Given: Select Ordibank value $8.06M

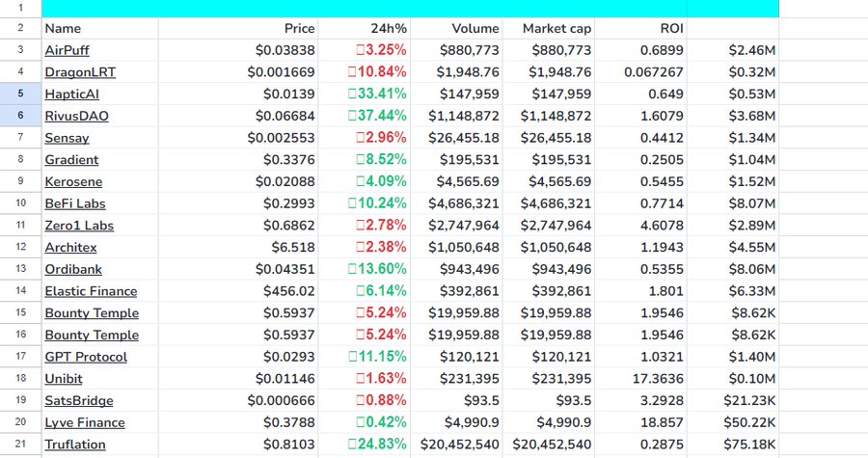Looking at the screenshot, I should [x=733, y=269].
